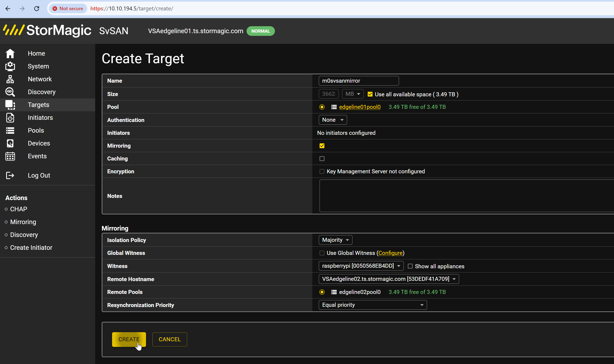Click the Discovery magnifier icon
The image size is (614, 364).
(x=10, y=92)
